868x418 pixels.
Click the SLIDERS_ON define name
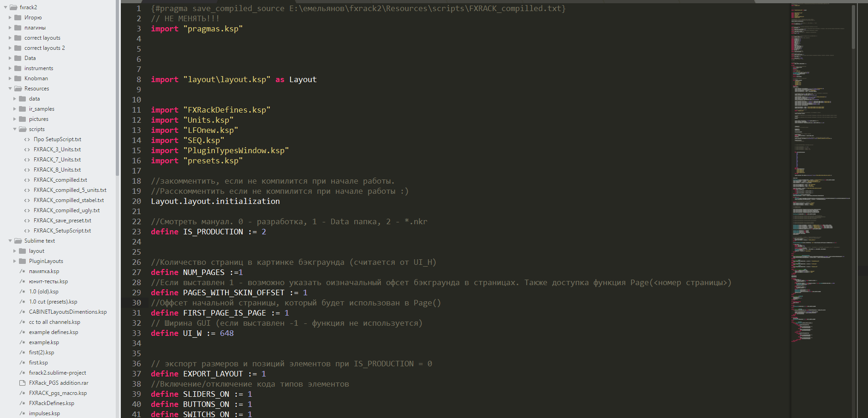206,394
